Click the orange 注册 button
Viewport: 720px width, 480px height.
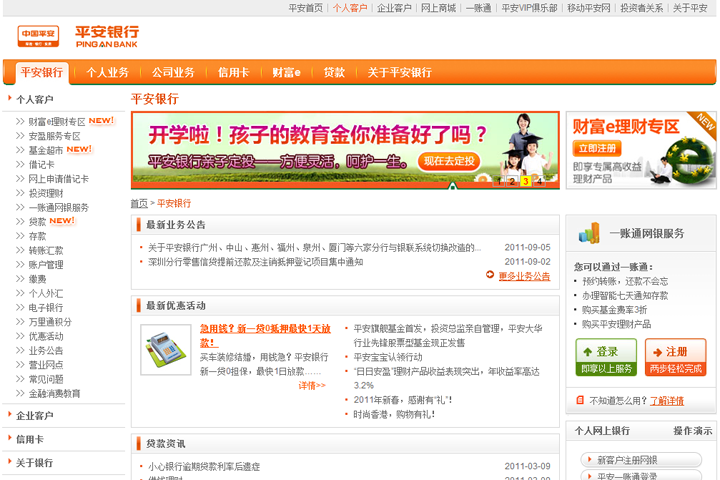pos(675,357)
